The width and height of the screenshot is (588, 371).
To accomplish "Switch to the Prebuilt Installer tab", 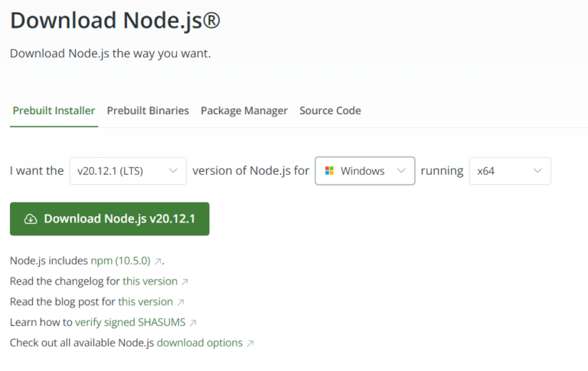I will tap(54, 111).
